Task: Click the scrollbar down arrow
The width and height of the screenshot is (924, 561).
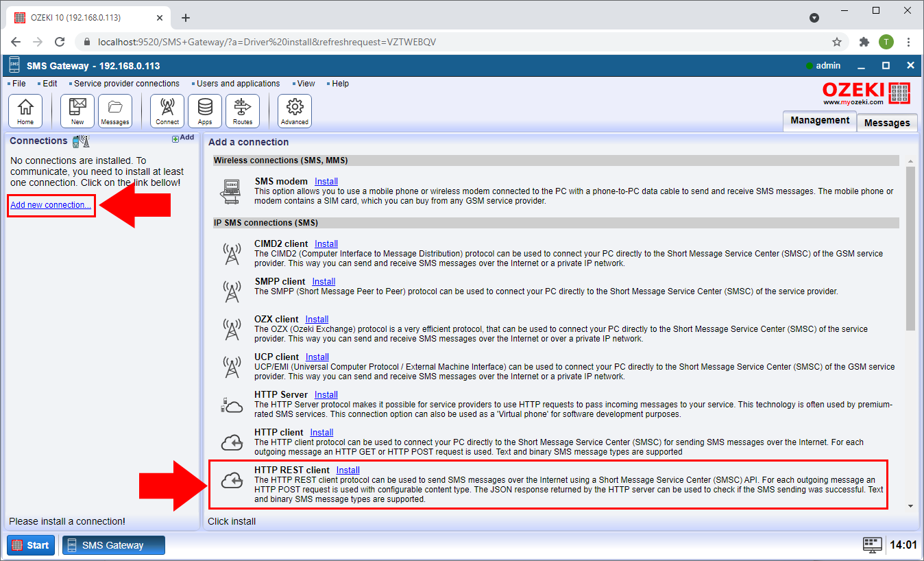Action: point(910,505)
